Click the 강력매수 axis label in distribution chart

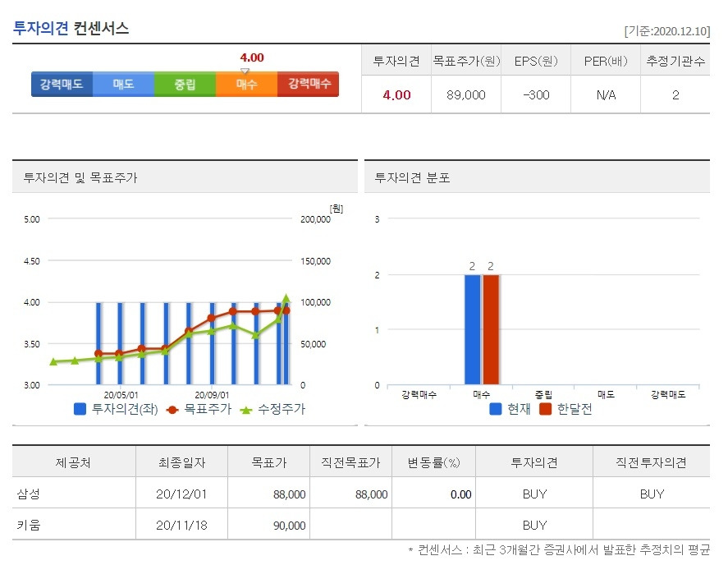pyautogui.click(x=419, y=394)
